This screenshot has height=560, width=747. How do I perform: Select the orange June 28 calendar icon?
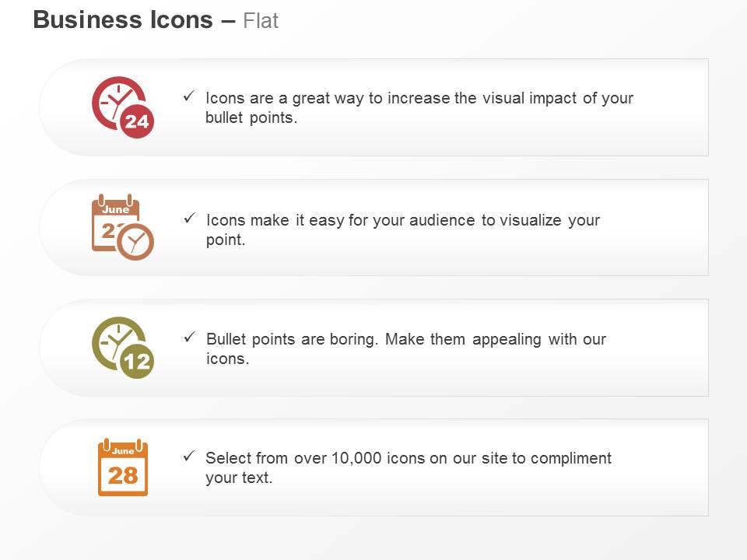[123, 467]
